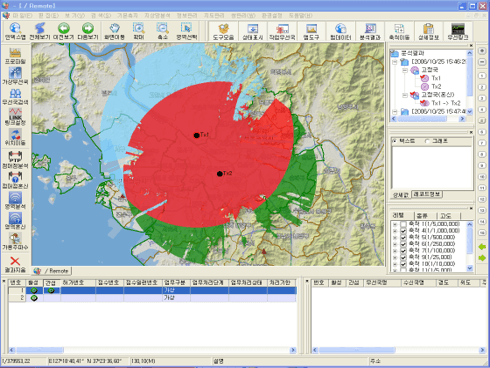Collapse the [2006/10/25 15:47 tree node
The width and height of the screenshot is (490, 368).
coord(395,112)
